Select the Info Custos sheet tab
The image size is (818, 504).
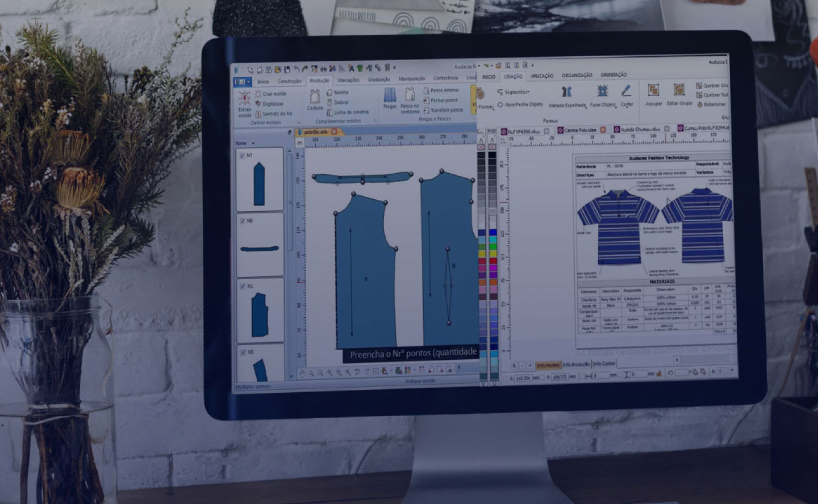coord(604,363)
